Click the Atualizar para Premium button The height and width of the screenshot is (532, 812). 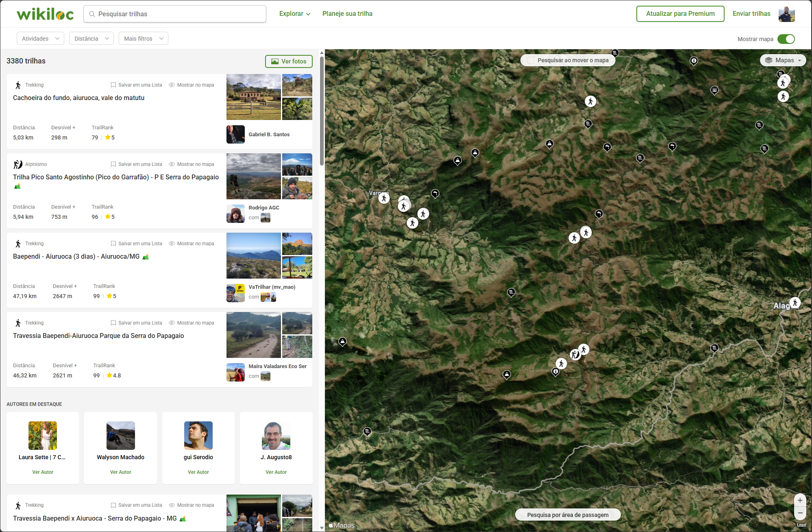click(680, 14)
